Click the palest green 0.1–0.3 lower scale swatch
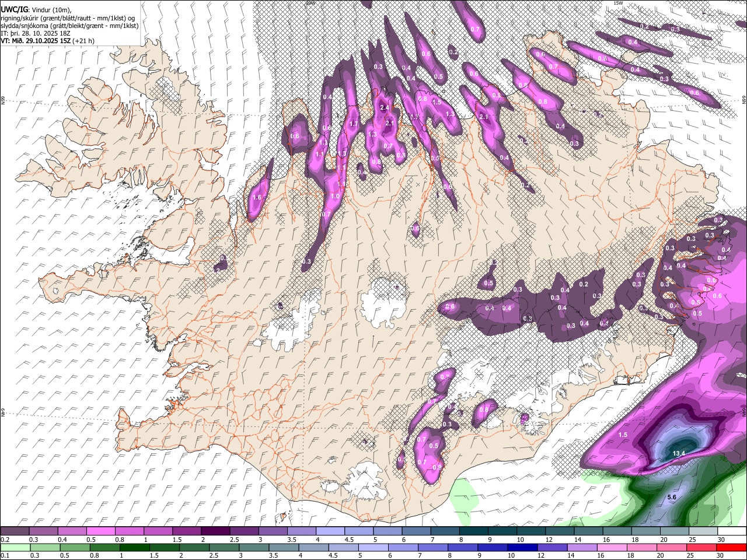 (15, 547)
